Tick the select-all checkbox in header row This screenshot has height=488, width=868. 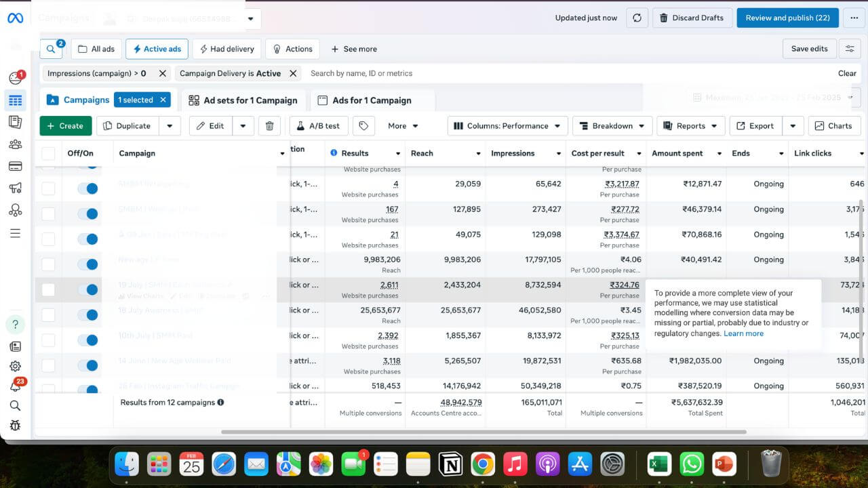[x=48, y=154]
